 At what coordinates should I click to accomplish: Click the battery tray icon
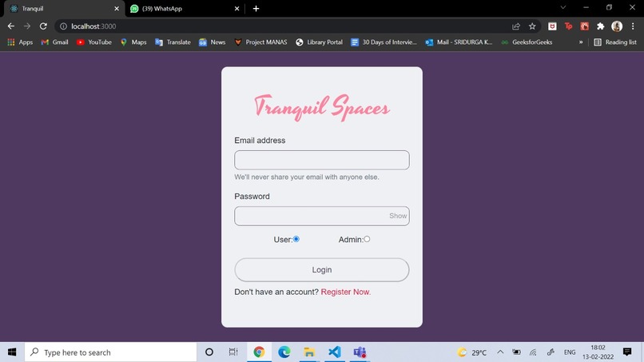click(x=516, y=352)
